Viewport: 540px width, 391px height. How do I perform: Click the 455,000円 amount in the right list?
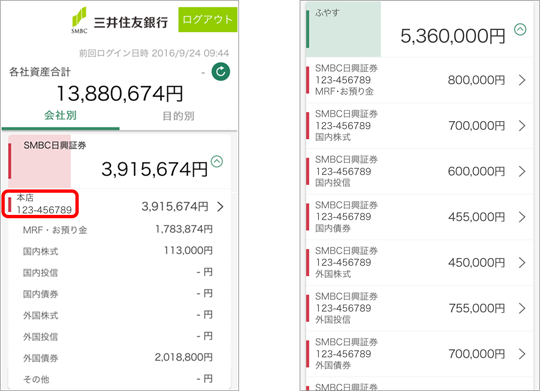coord(476,217)
